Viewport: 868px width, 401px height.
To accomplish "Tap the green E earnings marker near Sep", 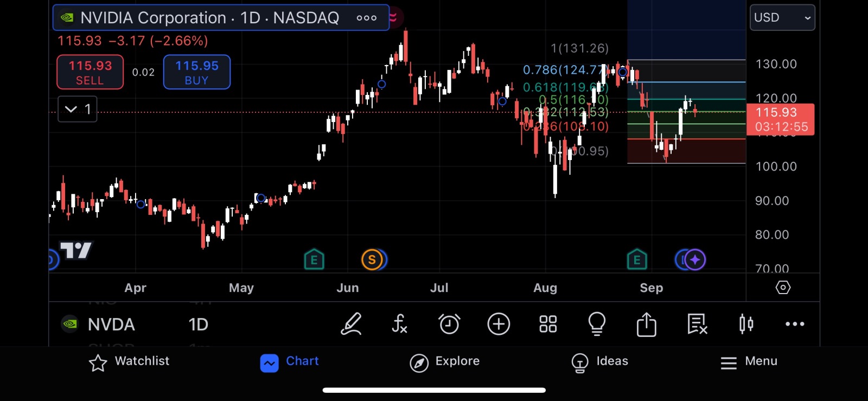I will click(637, 259).
